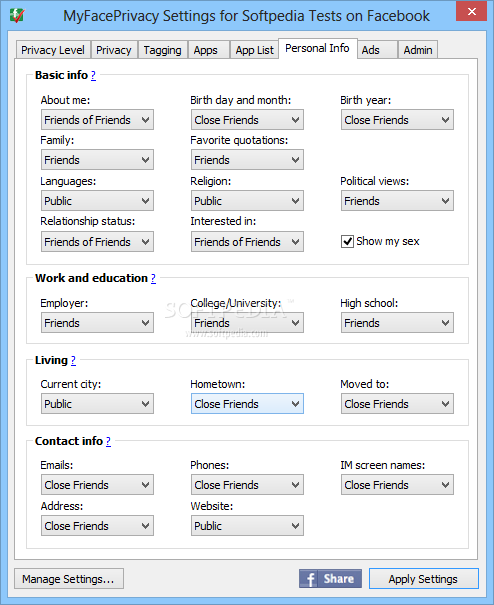
Task: Click the MyFacePrivacy app icon in title bar
Action: tap(17, 15)
